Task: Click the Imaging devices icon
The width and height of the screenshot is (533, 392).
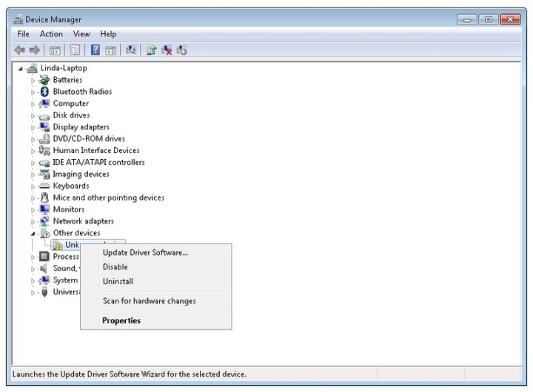Action: point(44,175)
